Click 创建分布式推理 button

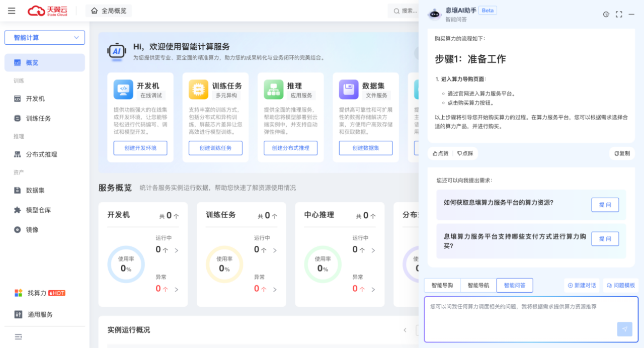click(x=291, y=148)
